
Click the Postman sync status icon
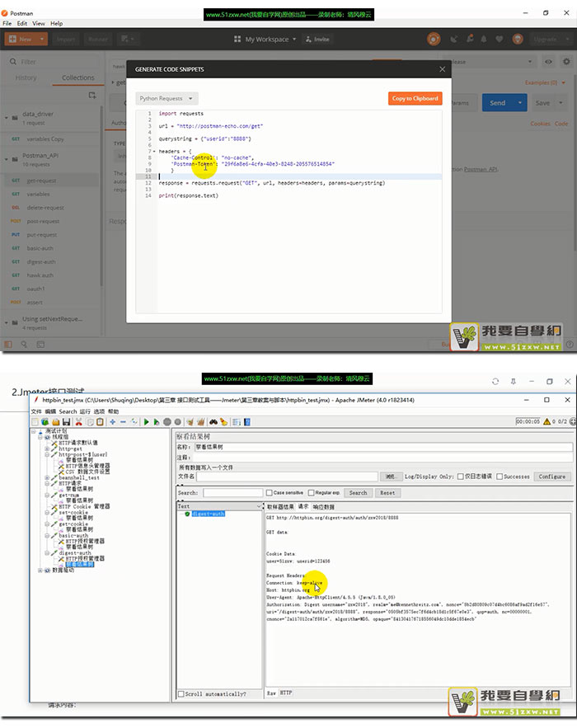pyautogui.click(x=434, y=39)
